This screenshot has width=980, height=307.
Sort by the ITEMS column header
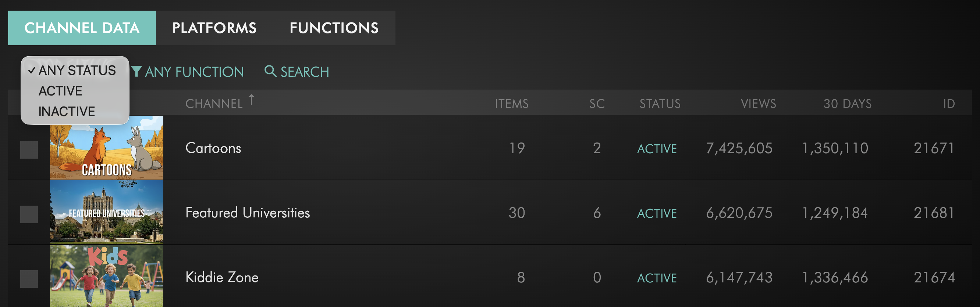point(511,104)
